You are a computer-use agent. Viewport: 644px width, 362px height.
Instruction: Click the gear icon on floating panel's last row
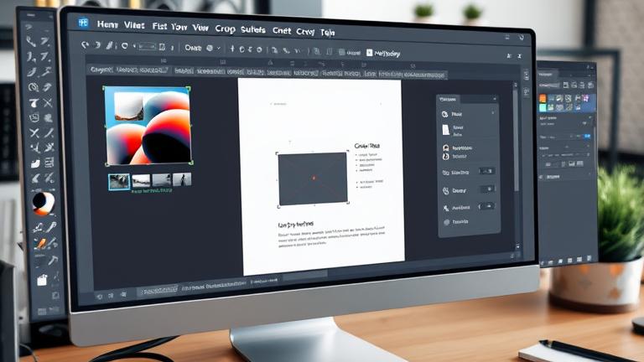(446, 222)
